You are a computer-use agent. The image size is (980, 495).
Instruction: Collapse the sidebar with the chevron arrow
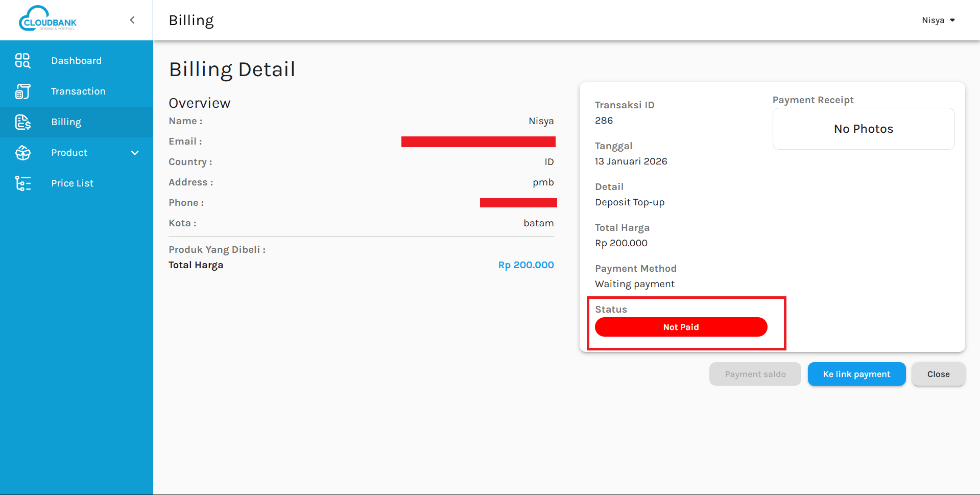pyautogui.click(x=132, y=20)
